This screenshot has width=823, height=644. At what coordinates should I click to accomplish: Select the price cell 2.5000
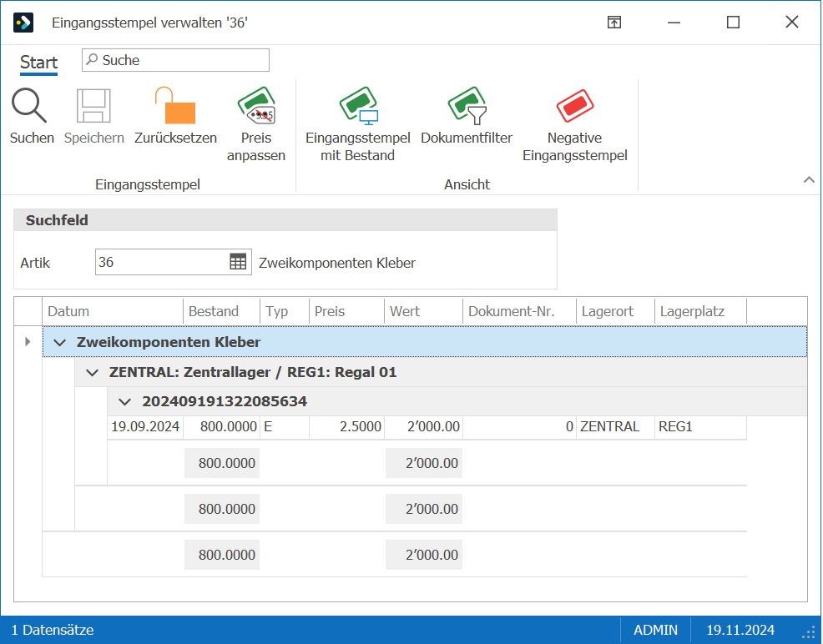pos(347,427)
